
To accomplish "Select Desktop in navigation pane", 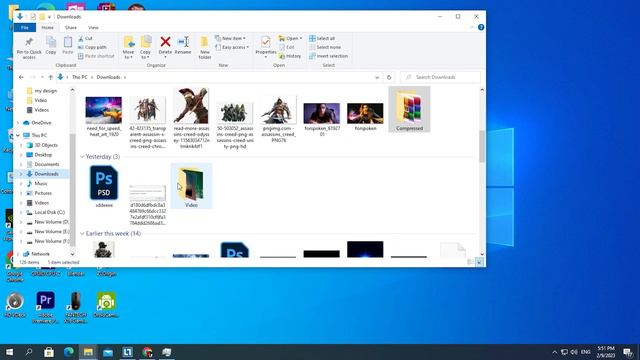I will pyautogui.click(x=43, y=155).
